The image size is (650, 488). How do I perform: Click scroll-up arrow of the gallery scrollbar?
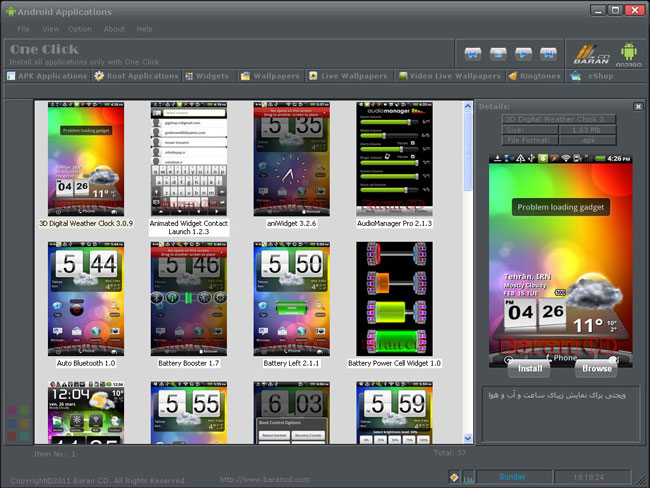pyautogui.click(x=468, y=106)
